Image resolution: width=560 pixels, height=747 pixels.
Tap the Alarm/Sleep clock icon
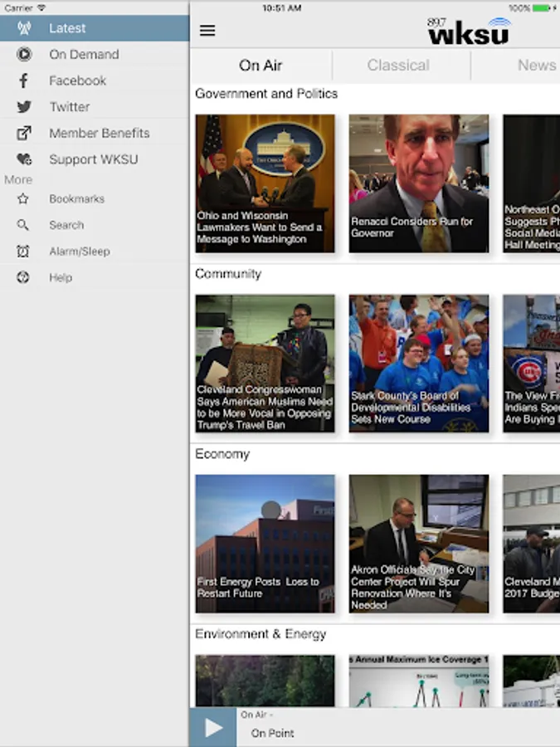tap(23, 251)
